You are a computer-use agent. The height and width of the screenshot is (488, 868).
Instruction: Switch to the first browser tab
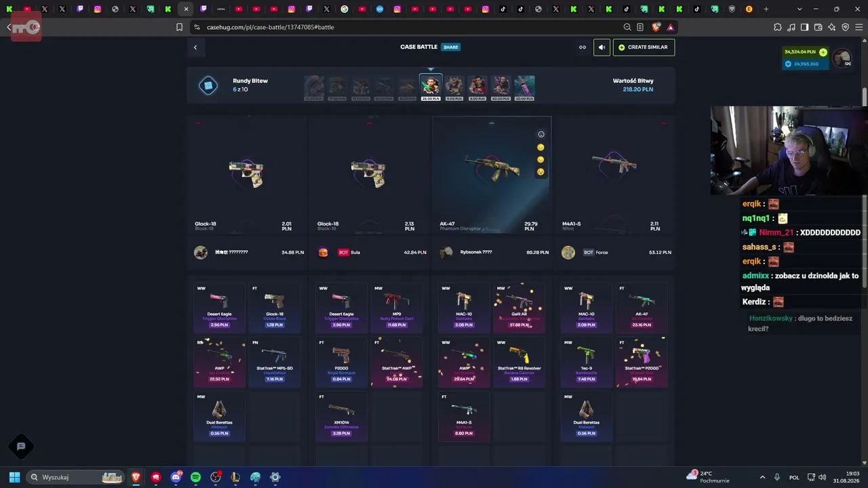click(9, 9)
